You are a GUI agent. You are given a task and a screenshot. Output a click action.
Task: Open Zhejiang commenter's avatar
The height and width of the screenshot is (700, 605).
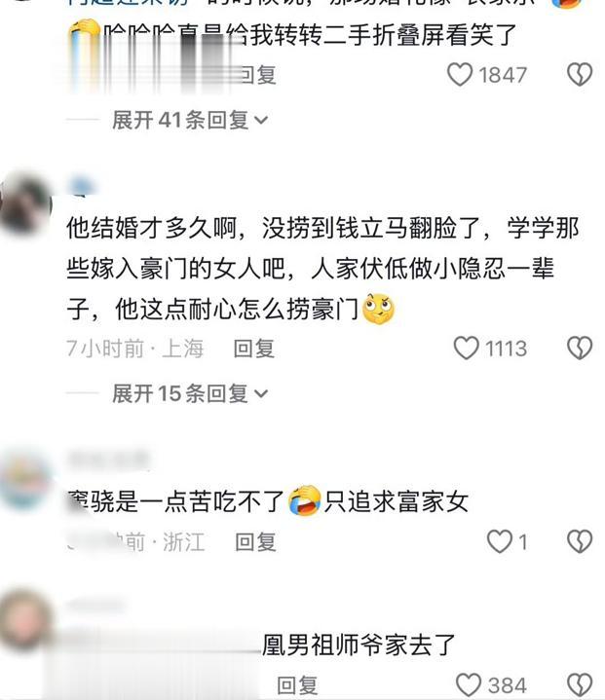click(25, 480)
